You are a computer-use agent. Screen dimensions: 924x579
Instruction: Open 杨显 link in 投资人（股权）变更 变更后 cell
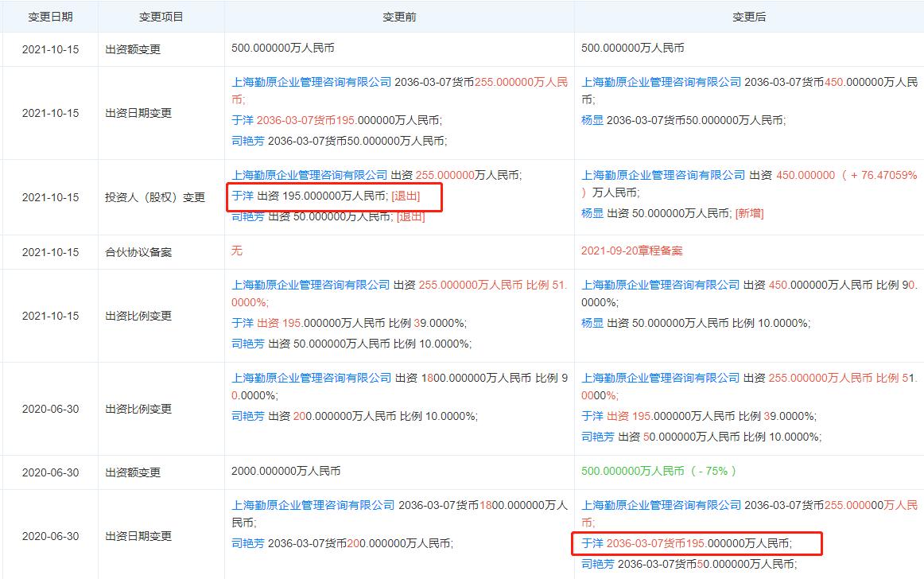592,213
